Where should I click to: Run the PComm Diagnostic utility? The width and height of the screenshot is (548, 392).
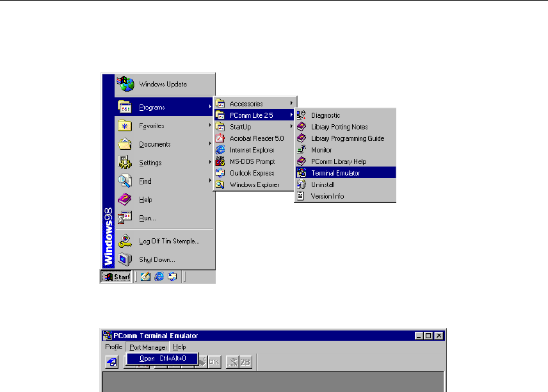click(346, 115)
